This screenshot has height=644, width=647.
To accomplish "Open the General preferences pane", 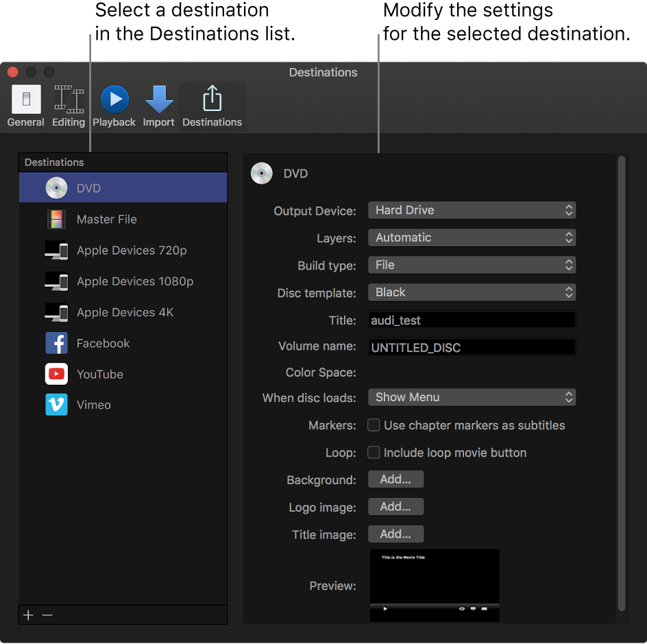I will click(25, 104).
